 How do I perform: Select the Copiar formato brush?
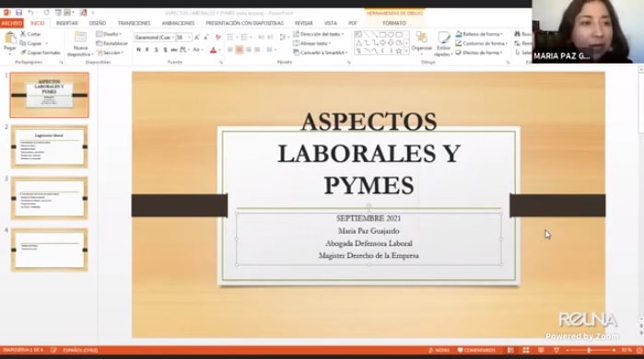point(40,52)
